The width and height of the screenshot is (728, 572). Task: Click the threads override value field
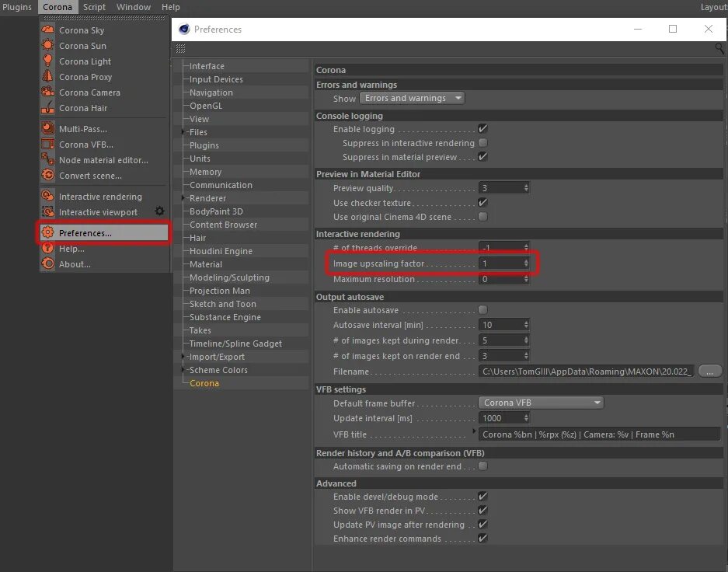click(x=500, y=247)
